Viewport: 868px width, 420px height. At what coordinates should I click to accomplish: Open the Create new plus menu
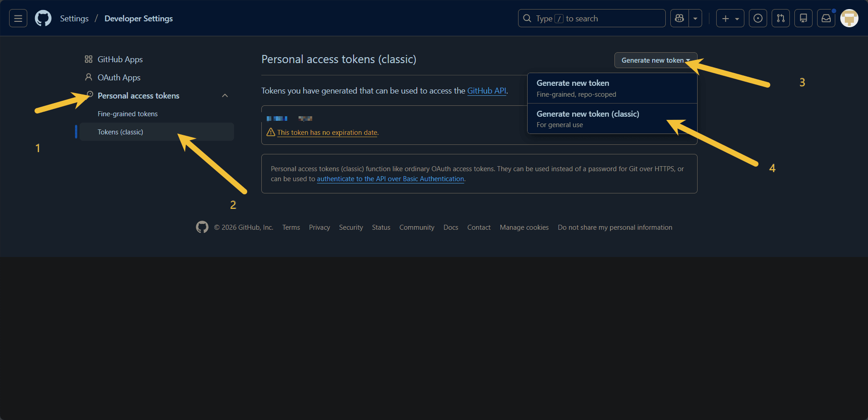(730, 18)
